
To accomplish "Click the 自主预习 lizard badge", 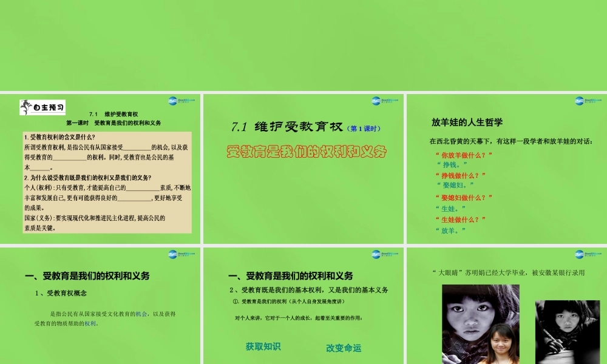I will (x=42, y=107).
